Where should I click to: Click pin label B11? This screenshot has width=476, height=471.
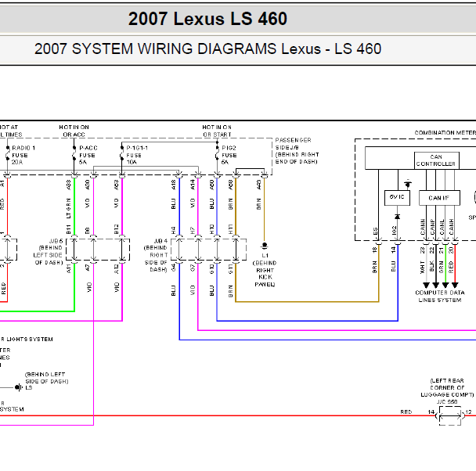click(x=69, y=229)
